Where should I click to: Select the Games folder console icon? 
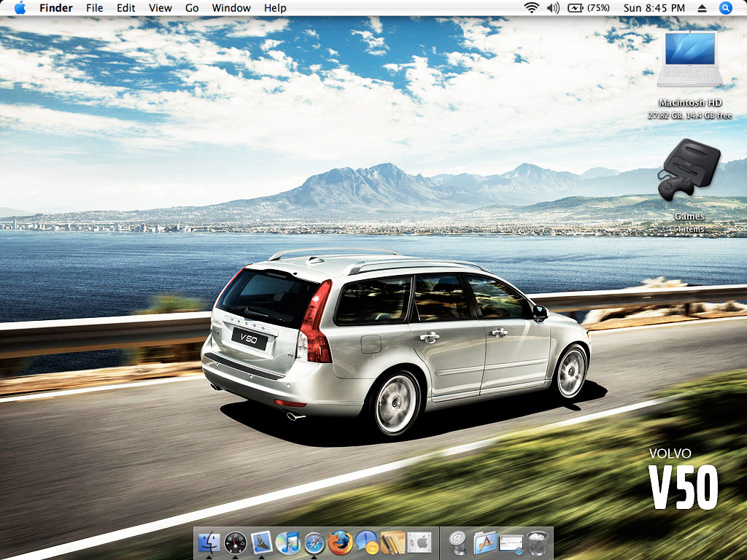(689, 170)
